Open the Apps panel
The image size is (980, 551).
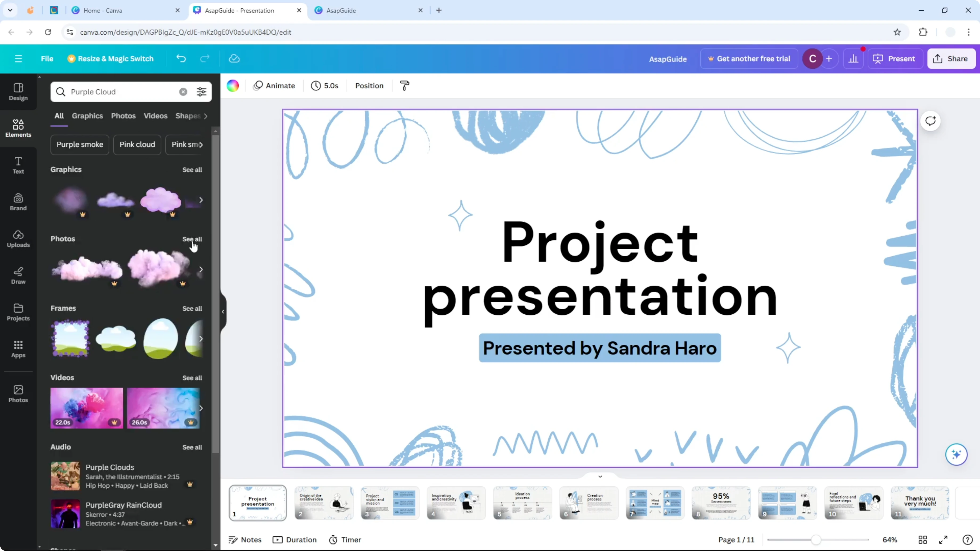tap(18, 349)
